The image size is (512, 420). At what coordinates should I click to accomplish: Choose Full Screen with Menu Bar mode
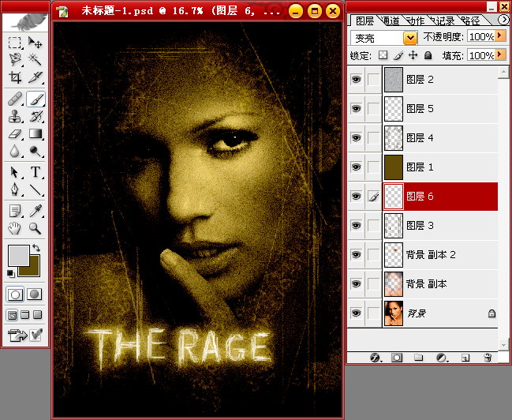24,315
